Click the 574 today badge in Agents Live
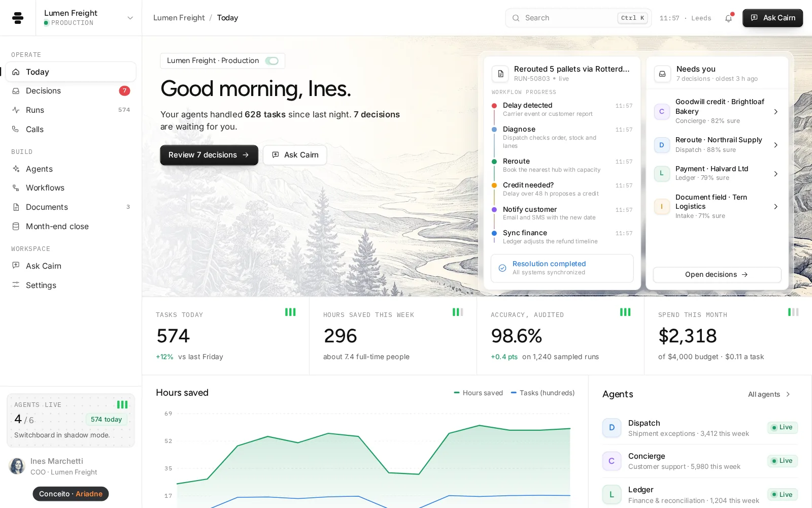812x508 pixels. click(107, 420)
